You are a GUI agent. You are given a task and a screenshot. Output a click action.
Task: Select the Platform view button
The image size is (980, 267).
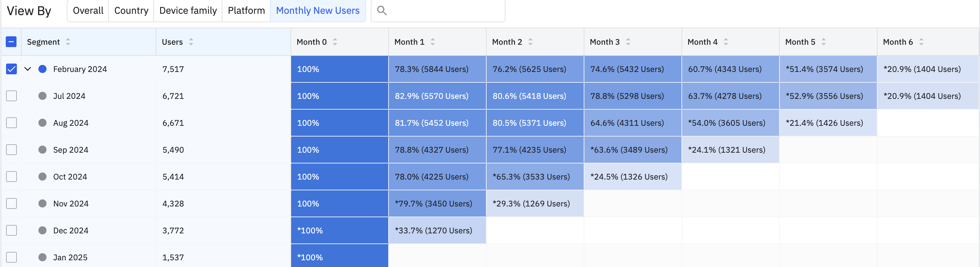[x=246, y=11]
